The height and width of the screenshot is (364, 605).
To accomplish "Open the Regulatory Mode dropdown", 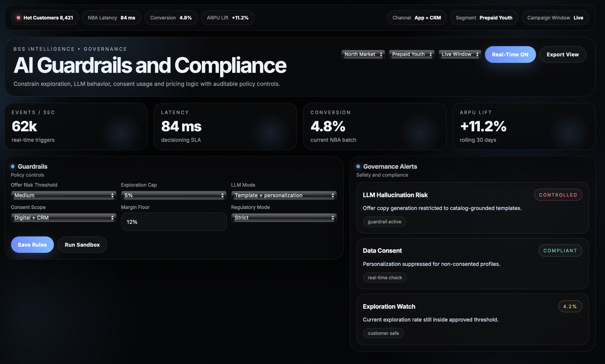I will [284, 218].
